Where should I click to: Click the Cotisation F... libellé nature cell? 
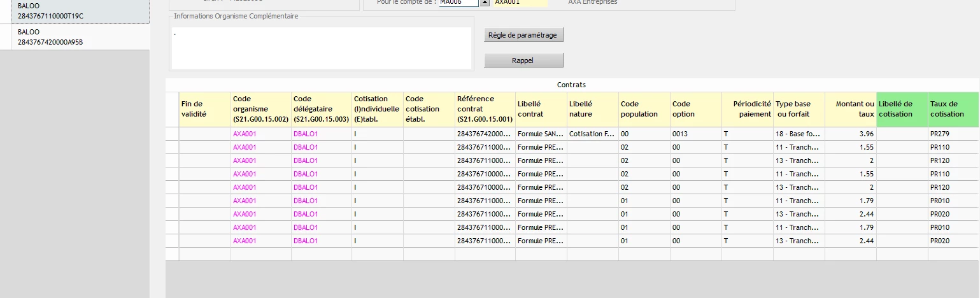pos(593,134)
